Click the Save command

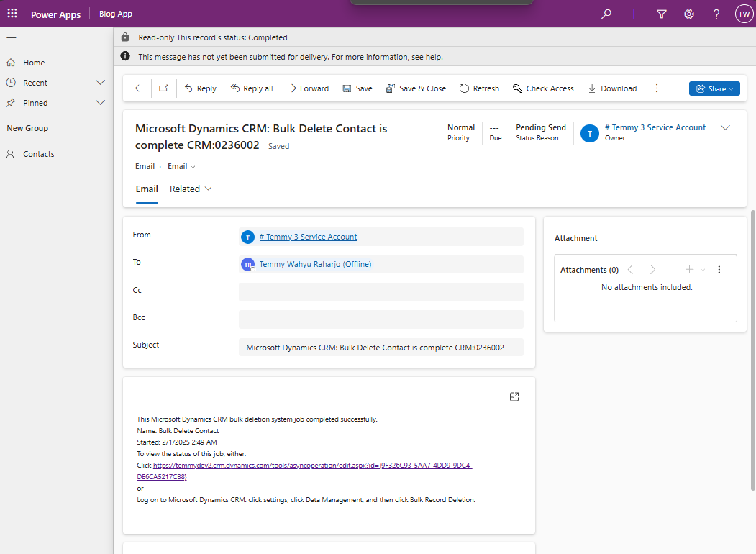(357, 88)
